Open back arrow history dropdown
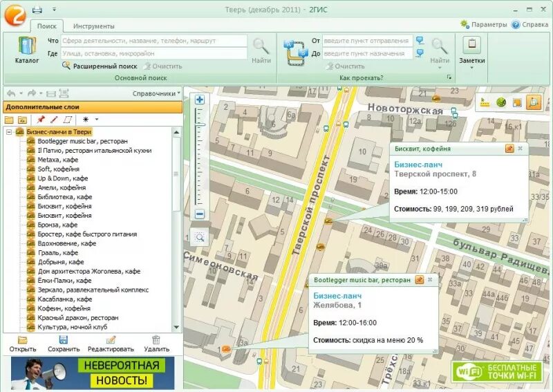 point(21,93)
